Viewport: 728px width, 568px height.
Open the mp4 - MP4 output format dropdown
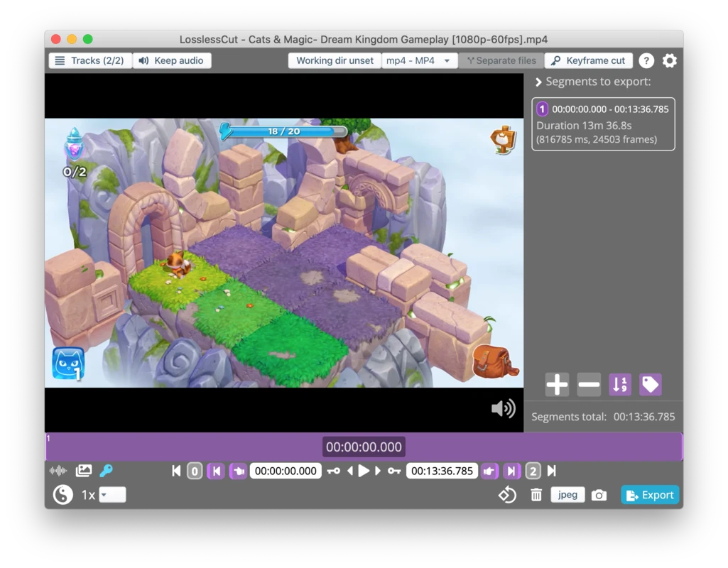pyautogui.click(x=418, y=61)
